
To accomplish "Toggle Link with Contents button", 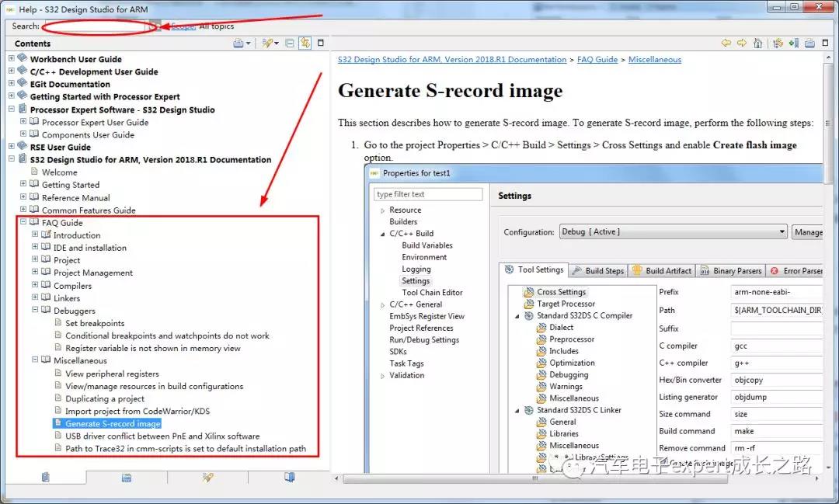I will pyautogui.click(x=305, y=43).
